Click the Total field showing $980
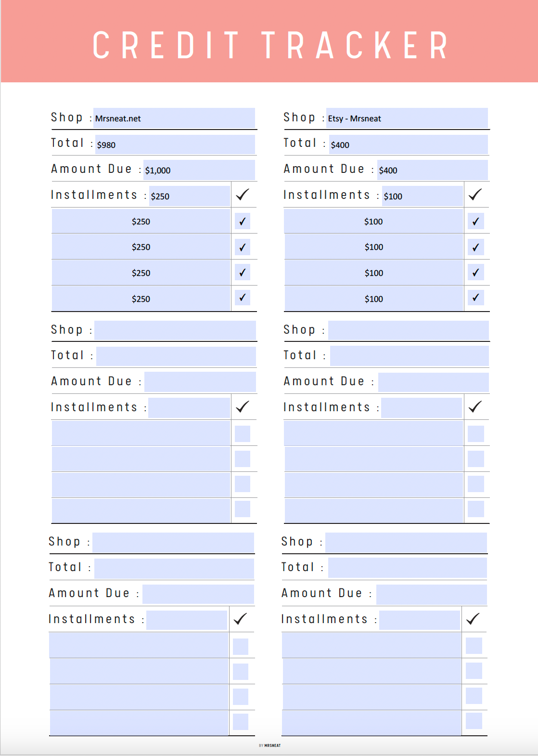 click(x=175, y=144)
